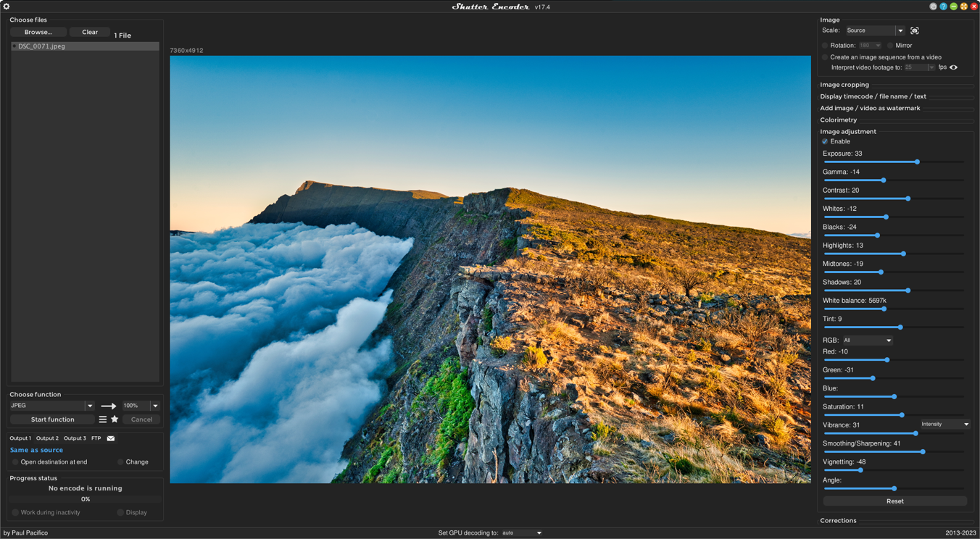This screenshot has width=980, height=539.
Task: Open the Shutter Encoder settings gear
Action: tap(7, 6)
